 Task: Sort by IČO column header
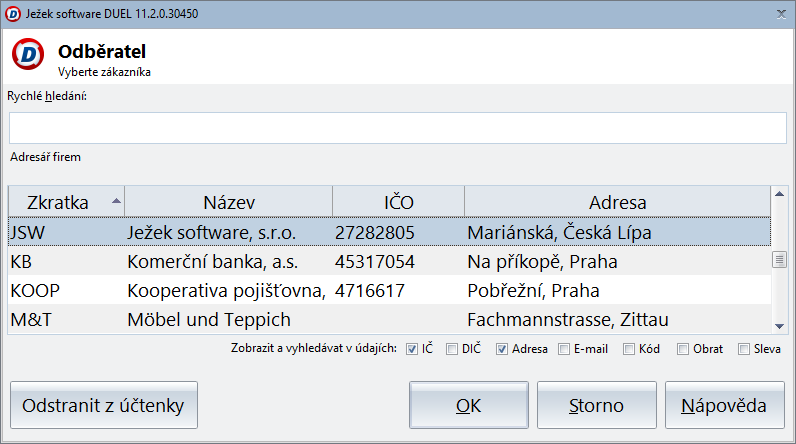tap(399, 202)
